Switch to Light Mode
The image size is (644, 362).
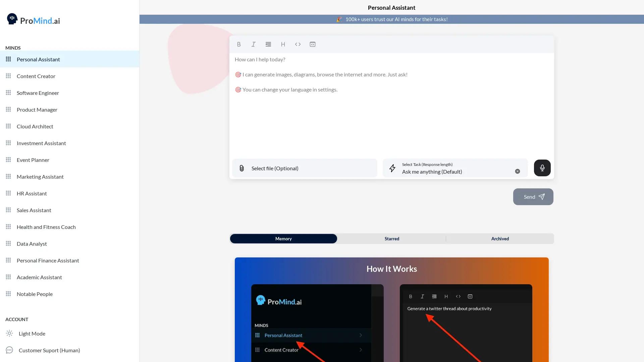tap(32, 333)
